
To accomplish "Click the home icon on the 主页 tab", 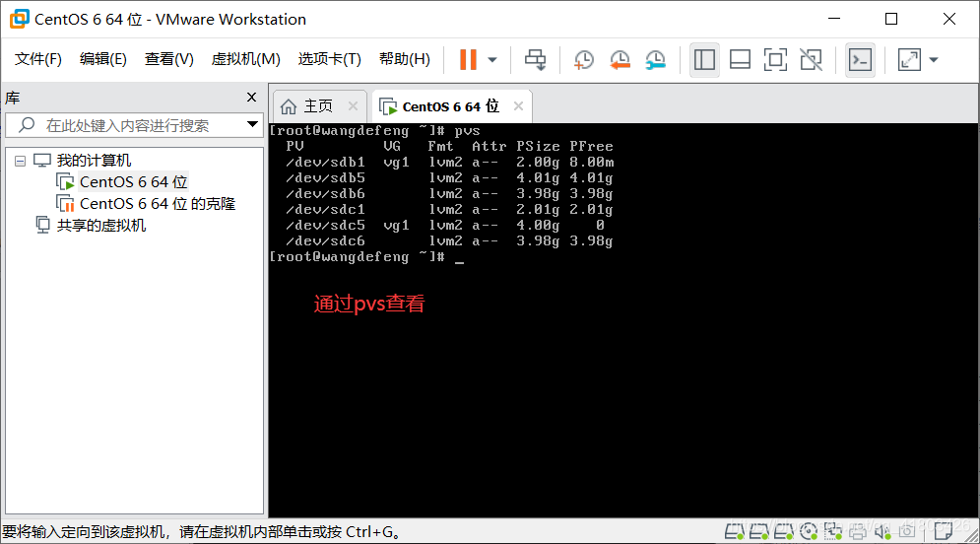I will [x=289, y=106].
